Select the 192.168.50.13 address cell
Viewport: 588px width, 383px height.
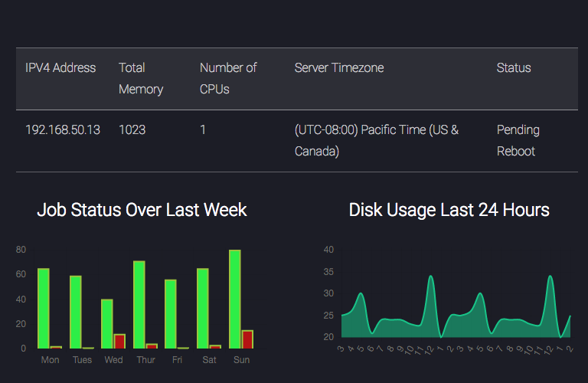point(63,129)
